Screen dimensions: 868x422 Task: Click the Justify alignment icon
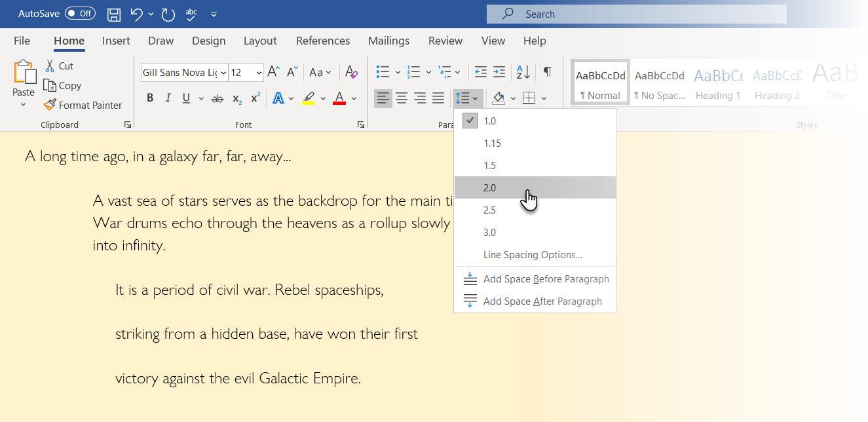point(438,98)
